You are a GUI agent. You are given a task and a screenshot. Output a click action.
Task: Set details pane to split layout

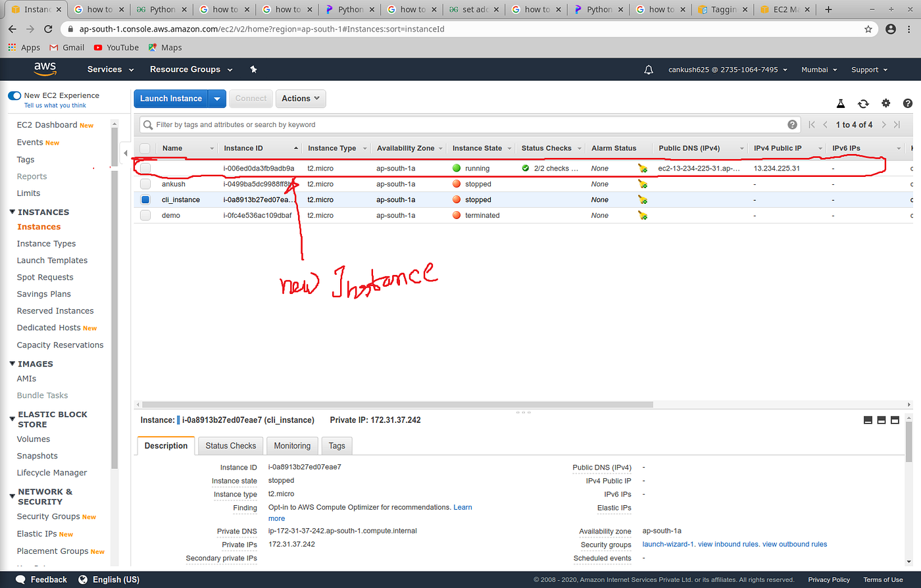(x=882, y=420)
